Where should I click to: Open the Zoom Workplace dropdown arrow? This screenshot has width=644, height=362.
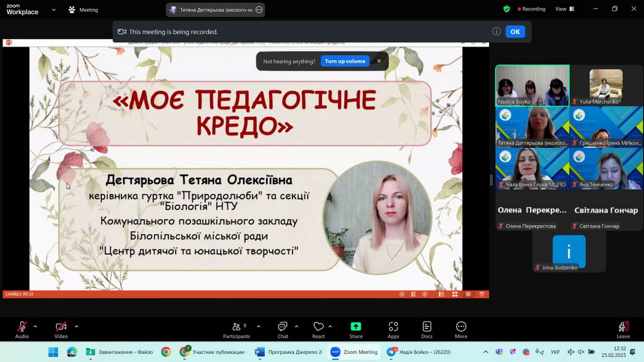[53, 10]
